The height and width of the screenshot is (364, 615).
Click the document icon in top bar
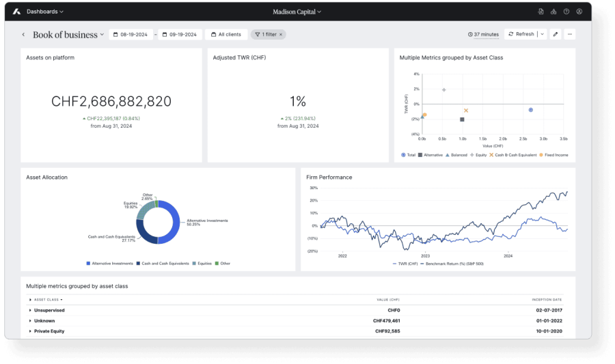pyautogui.click(x=541, y=12)
